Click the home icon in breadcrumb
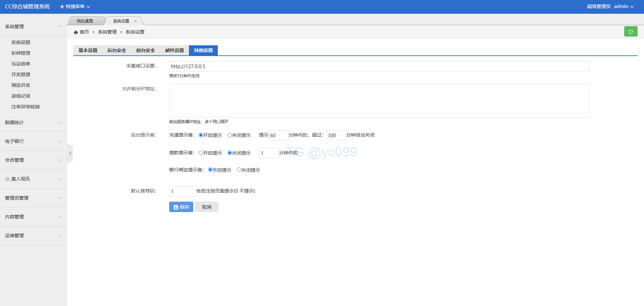This screenshot has width=644, height=306. 76,32
